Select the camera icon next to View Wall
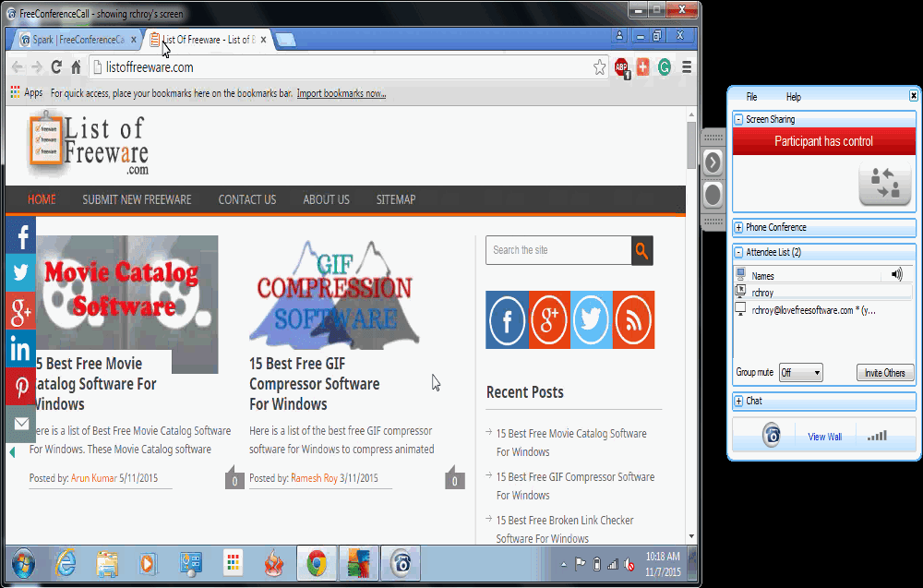923x588 pixels. coord(772,435)
